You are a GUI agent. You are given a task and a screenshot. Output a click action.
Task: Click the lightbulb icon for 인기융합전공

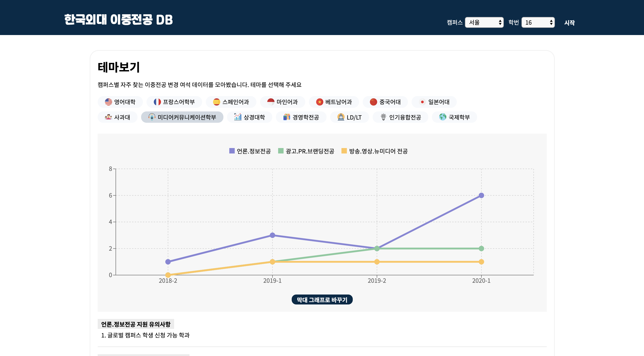click(383, 117)
